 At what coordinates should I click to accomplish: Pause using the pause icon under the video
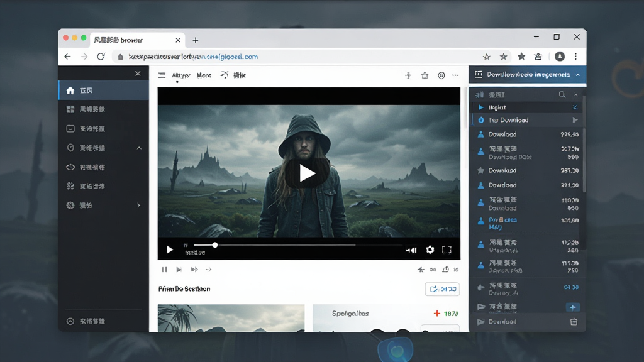click(x=164, y=270)
